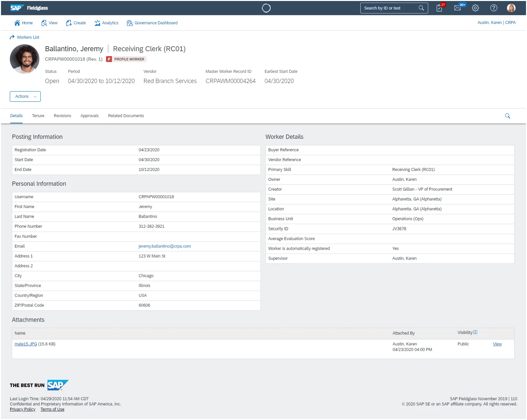Open the jeremy.ballantino@crpa.com email link
Viewport: 527px width, 420px height.
pos(164,246)
